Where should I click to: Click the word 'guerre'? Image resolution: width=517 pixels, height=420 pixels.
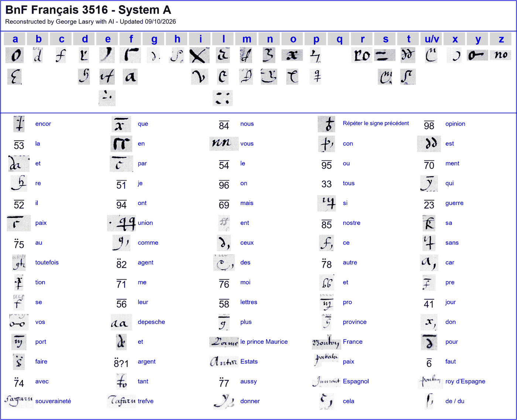[454, 203]
